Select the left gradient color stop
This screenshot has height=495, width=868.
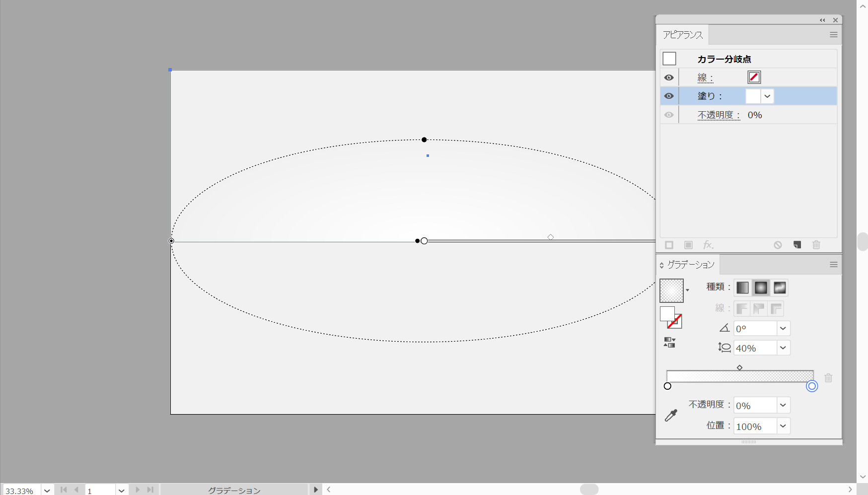667,386
